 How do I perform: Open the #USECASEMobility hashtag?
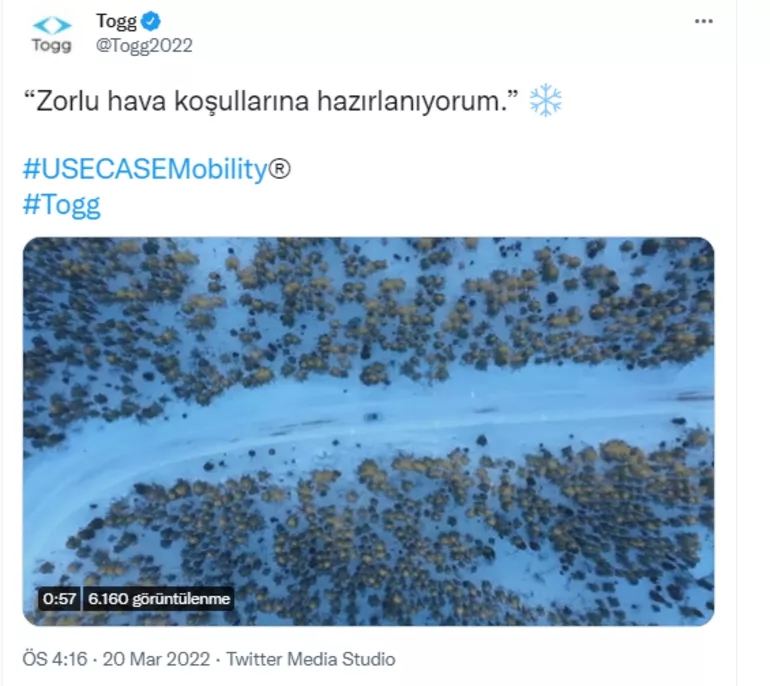click(x=145, y=169)
